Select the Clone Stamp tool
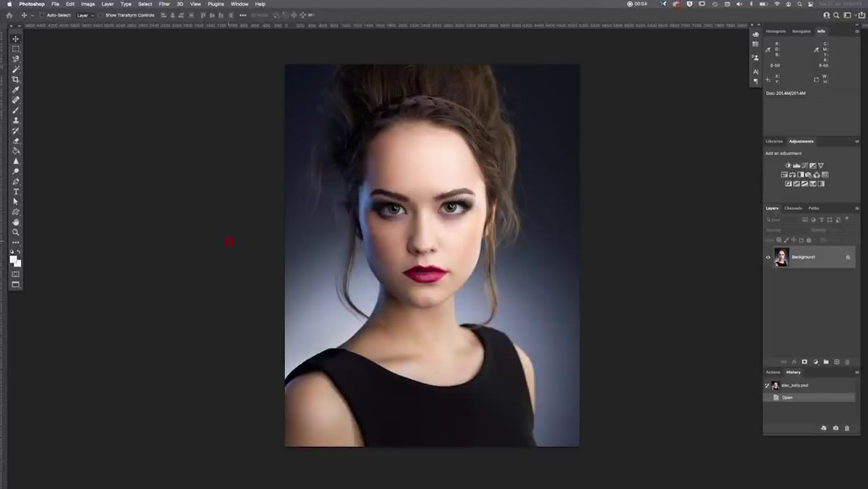Image resolution: width=868 pixels, height=489 pixels. pyautogui.click(x=16, y=120)
